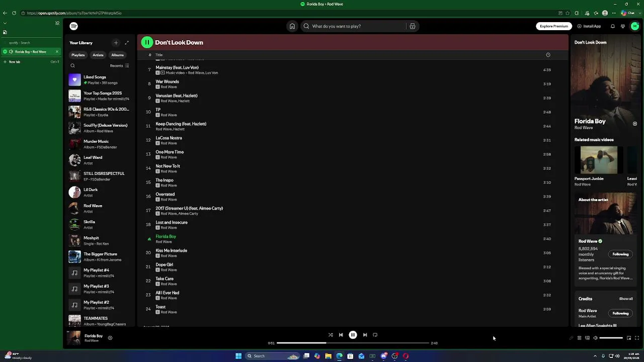
Task: Open the play queue icon
Action: [x=579, y=338]
